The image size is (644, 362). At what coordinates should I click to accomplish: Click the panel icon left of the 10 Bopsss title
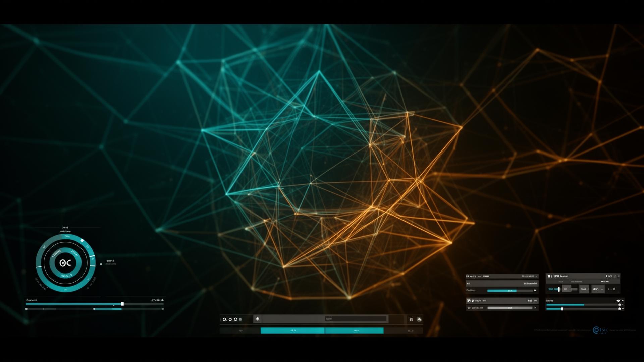(549, 276)
